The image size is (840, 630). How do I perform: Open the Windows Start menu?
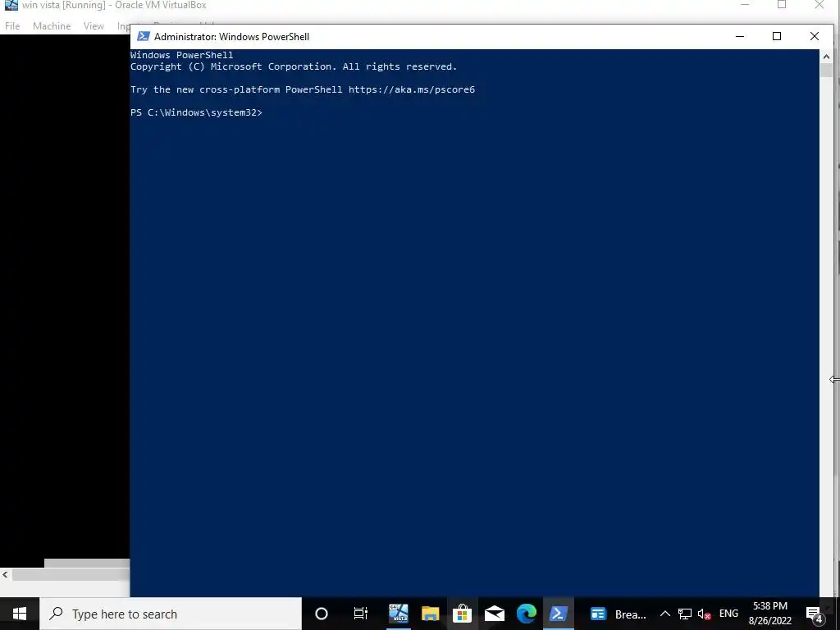pos(20,614)
